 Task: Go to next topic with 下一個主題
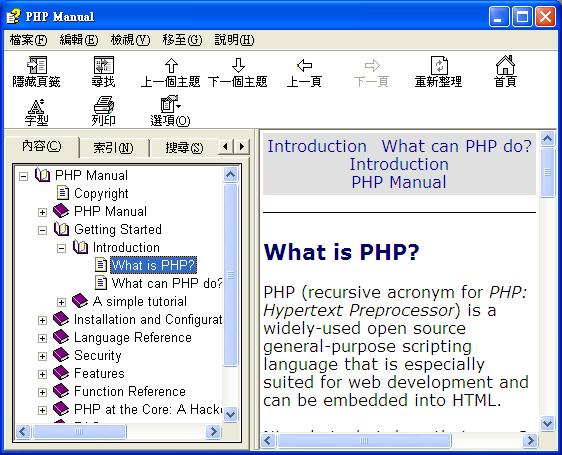pos(238,66)
